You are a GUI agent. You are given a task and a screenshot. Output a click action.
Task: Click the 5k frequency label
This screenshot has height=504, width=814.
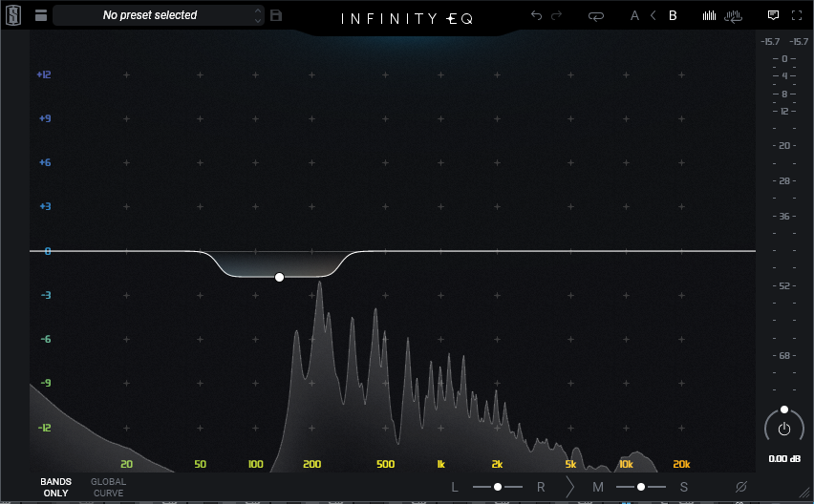[x=570, y=464]
